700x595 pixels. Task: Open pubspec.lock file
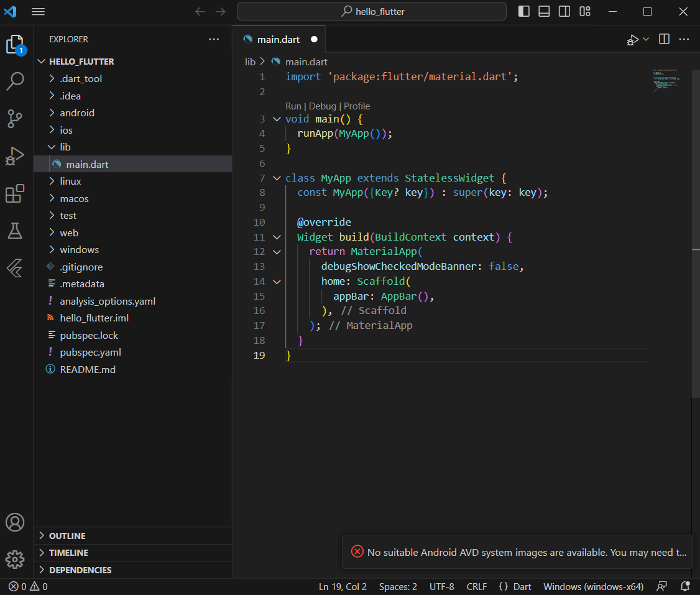coord(132,335)
